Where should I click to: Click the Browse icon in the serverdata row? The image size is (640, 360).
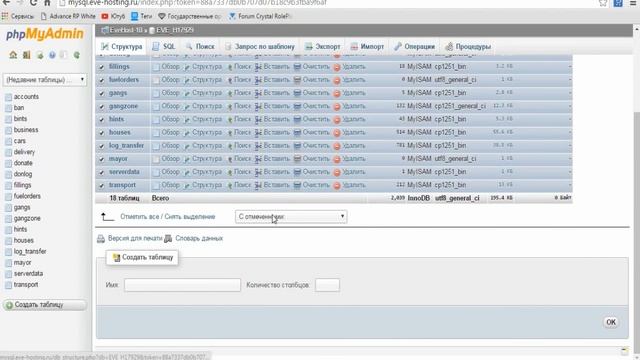156,172
